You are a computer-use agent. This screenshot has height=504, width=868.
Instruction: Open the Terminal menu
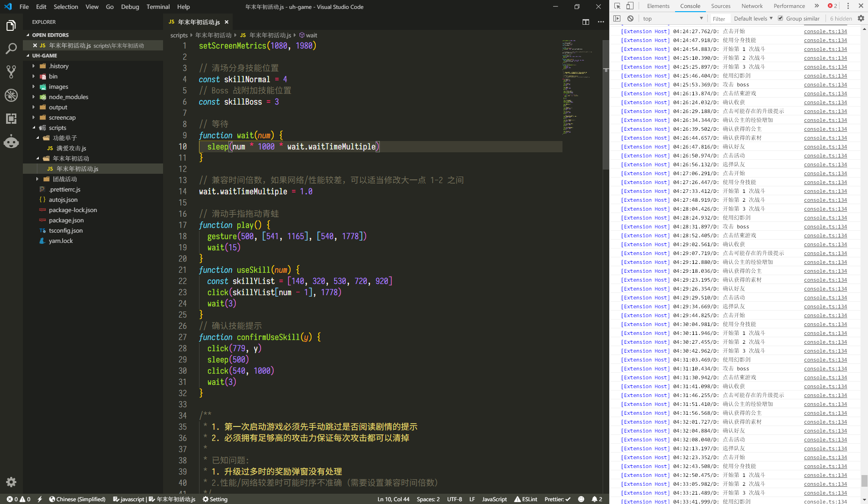[x=158, y=7]
